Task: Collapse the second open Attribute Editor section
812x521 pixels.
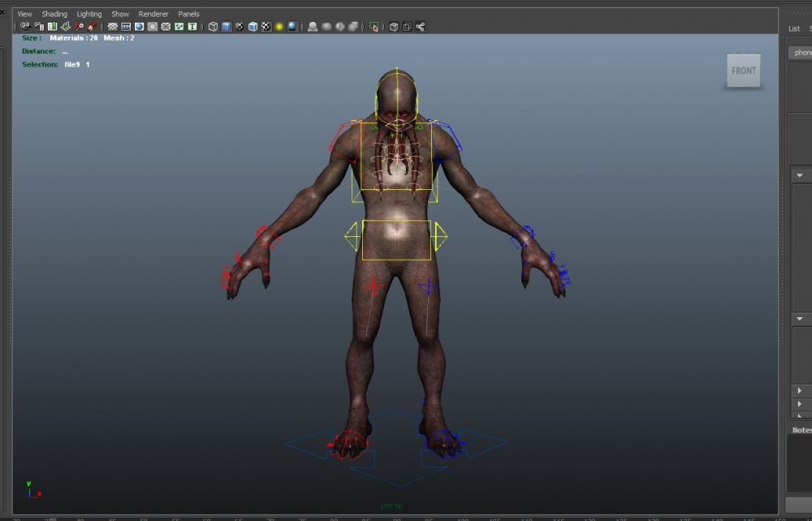Action: coord(800,319)
